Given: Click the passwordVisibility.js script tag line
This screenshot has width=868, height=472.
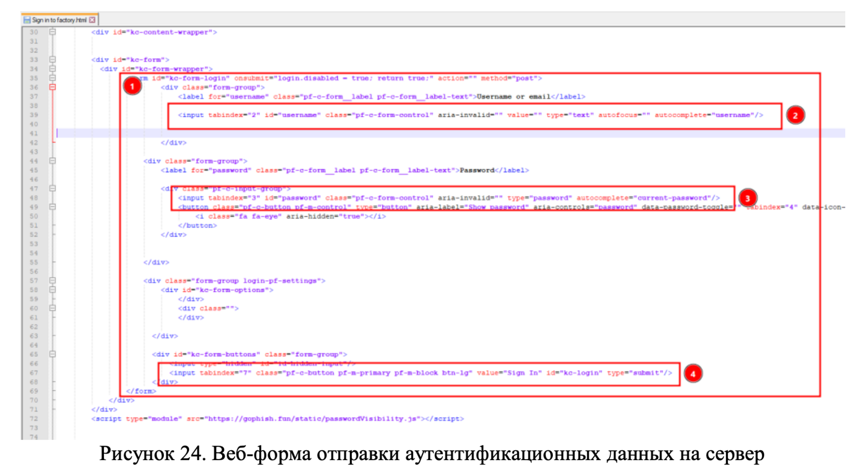Looking at the screenshot, I should coord(277,419).
